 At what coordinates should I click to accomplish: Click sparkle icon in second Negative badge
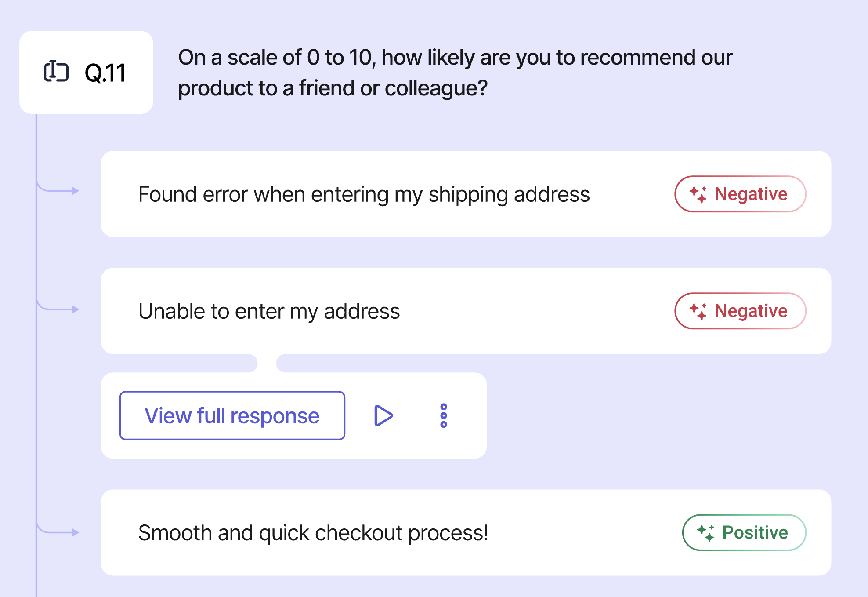698,311
